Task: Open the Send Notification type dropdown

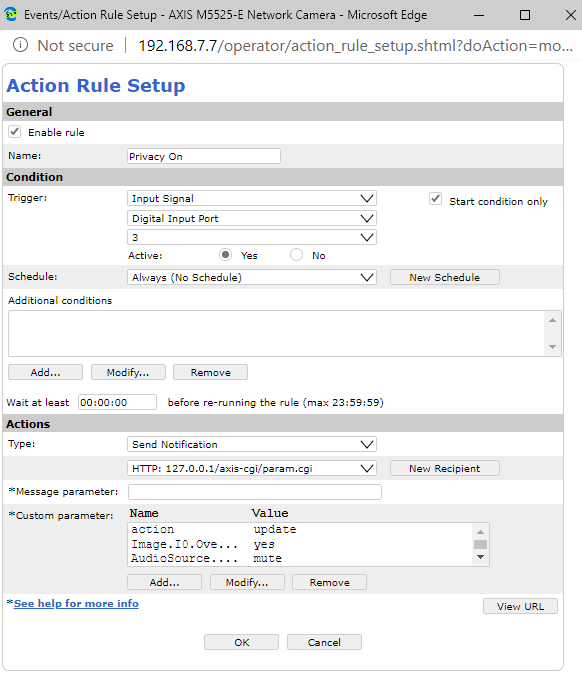Action: click(x=252, y=444)
